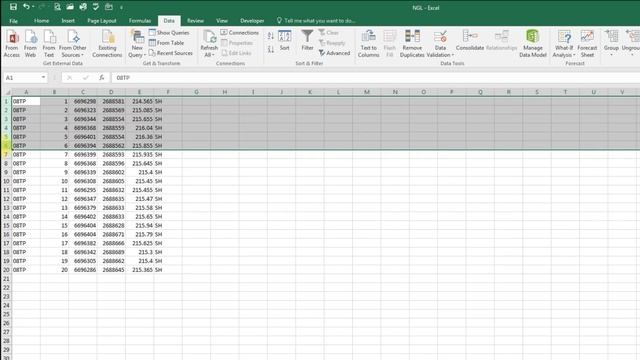Click the Quick Print icon in quick access toolbar
This screenshot has height=360, width=640.
coord(83,7)
